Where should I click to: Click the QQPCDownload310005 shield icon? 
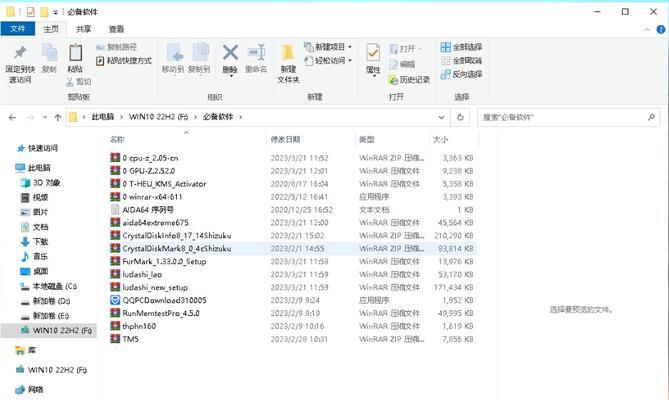115,300
